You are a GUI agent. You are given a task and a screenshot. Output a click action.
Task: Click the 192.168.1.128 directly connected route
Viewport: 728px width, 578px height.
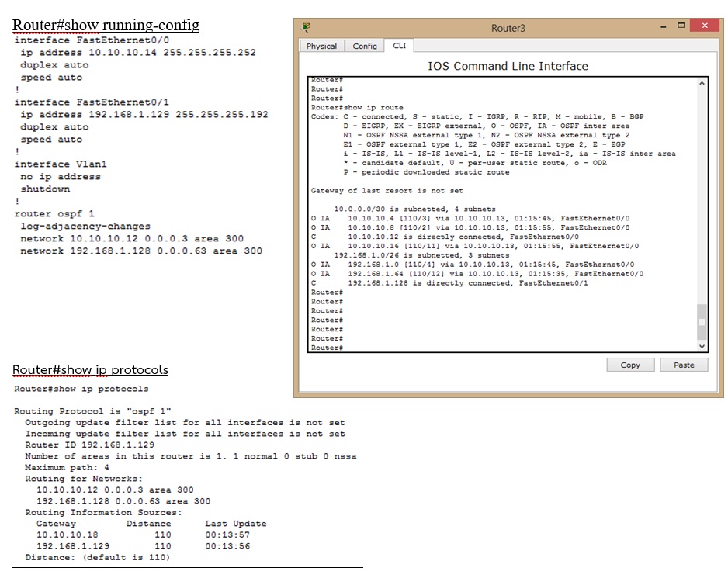[449, 283]
